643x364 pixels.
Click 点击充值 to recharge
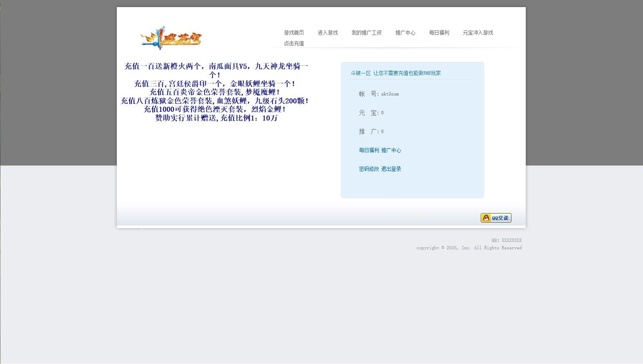(x=293, y=43)
